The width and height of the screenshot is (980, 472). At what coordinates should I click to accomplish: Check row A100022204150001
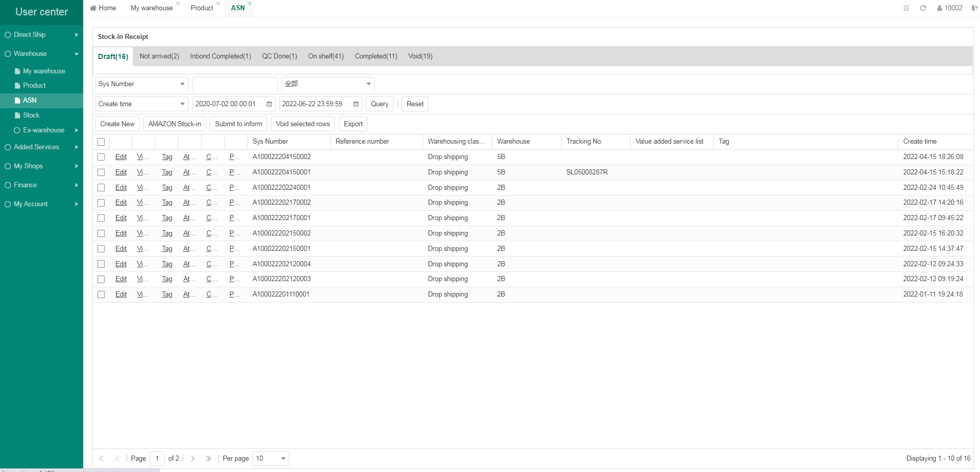point(101,172)
